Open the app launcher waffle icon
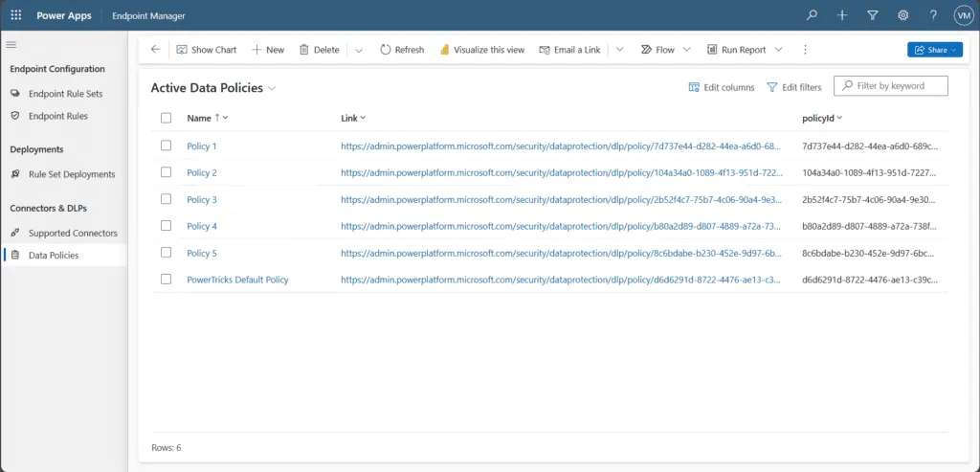Screen dimensions: 980x472 click(x=16, y=15)
